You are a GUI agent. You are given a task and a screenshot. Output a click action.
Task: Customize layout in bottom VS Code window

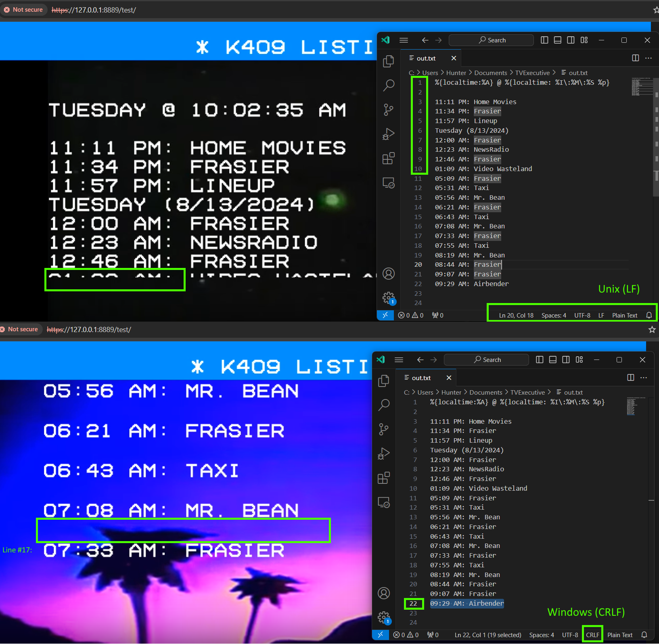point(579,360)
